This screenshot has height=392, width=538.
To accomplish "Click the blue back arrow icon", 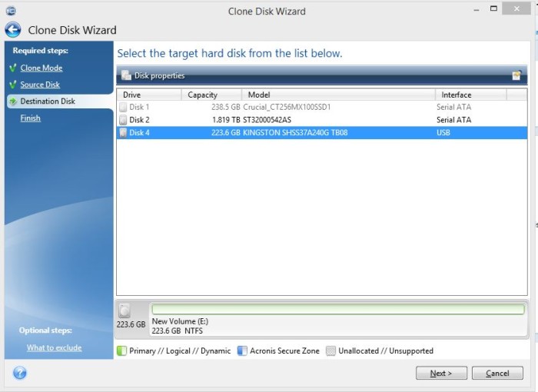I will (x=13, y=30).
